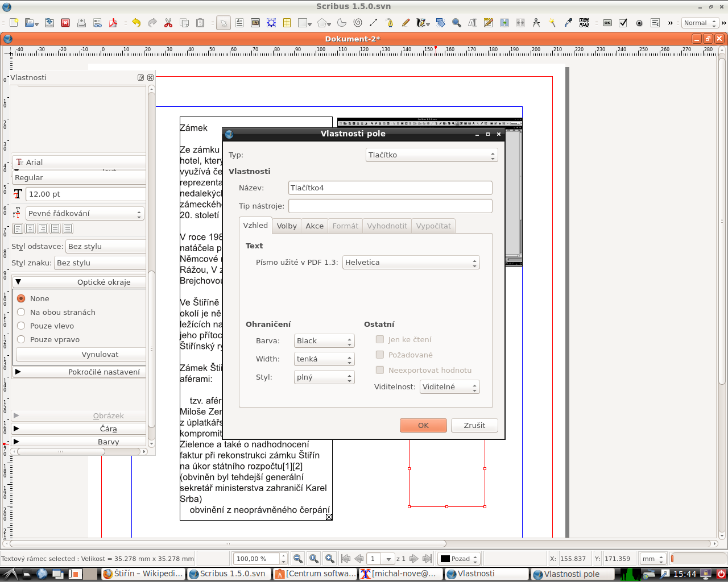Switch to the Formát tab
This screenshot has width=728, height=582.
345,226
